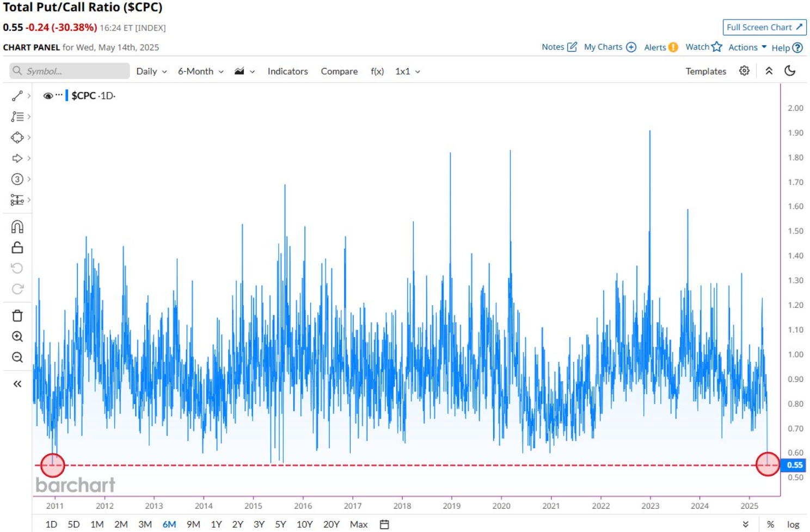The width and height of the screenshot is (810, 532).
Task: Toggle $CPC series visibility eye icon
Action: (48, 96)
